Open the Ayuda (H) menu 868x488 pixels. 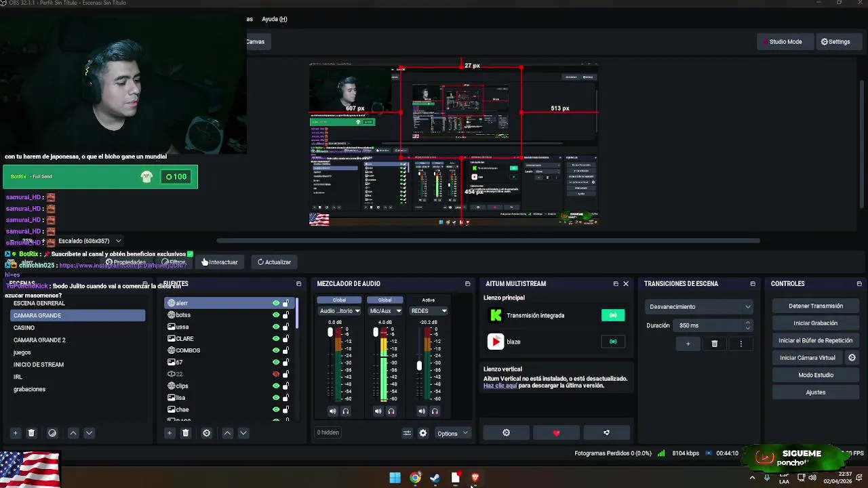click(274, 19)
